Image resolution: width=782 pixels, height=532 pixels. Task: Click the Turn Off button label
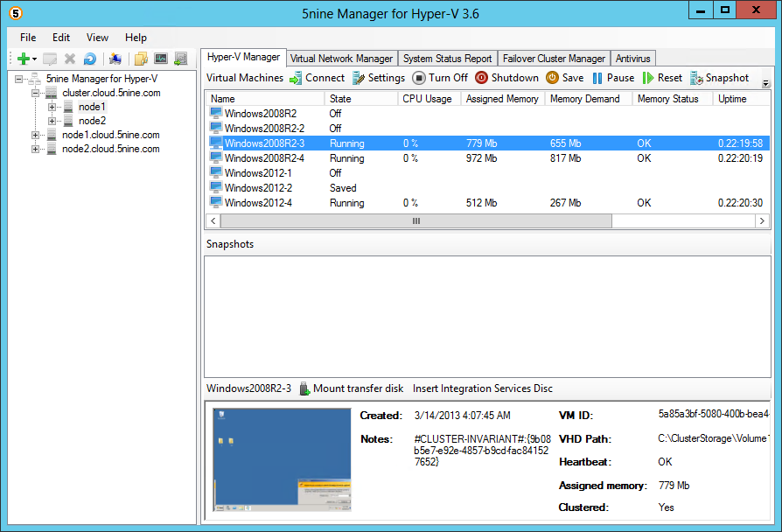coord(448,78)
